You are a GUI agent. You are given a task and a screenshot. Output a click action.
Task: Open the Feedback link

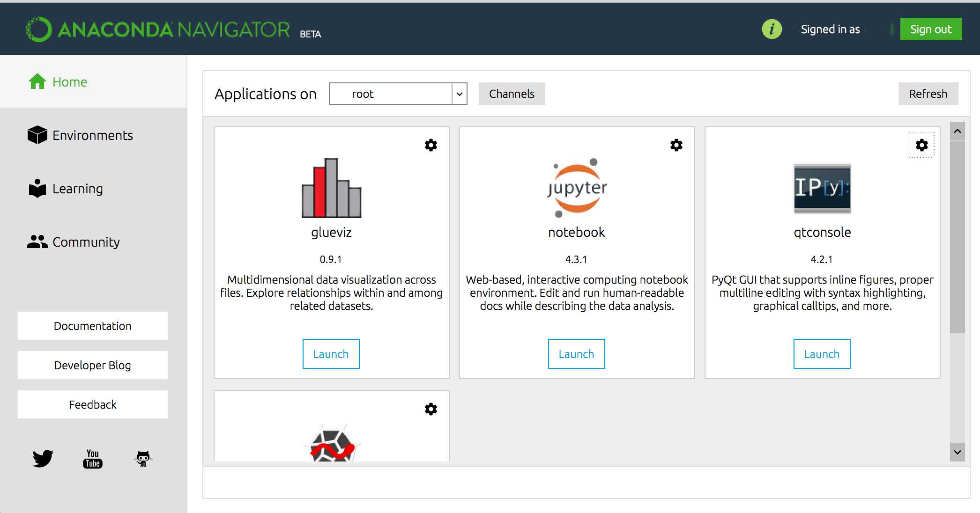point(93,404)
